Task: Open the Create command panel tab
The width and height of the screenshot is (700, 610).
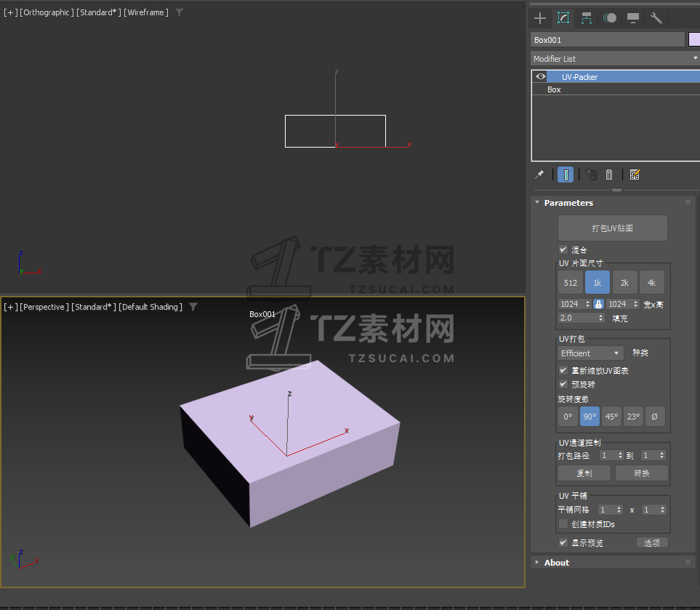Action: click(539, 18)
